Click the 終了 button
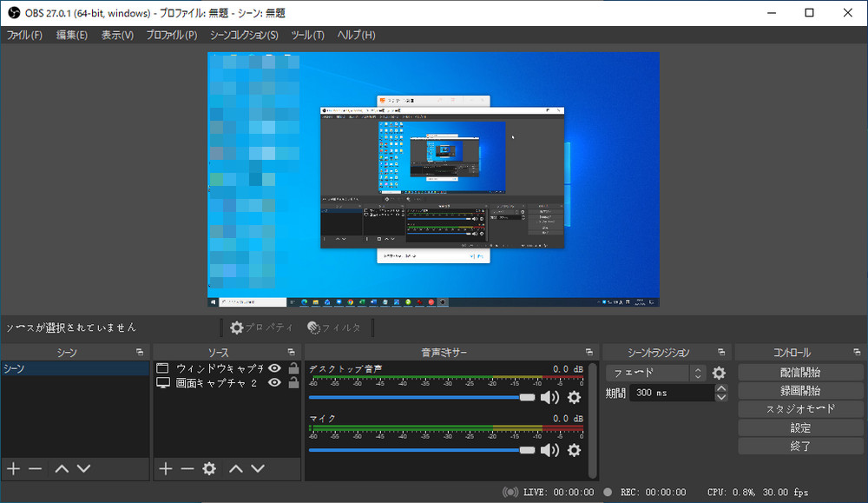Screen dimensions: 868x503 pos(800,446)
